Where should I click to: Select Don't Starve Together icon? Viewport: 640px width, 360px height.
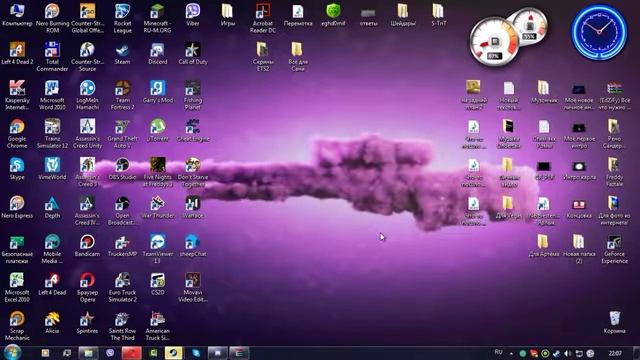(x=193, y=171)
